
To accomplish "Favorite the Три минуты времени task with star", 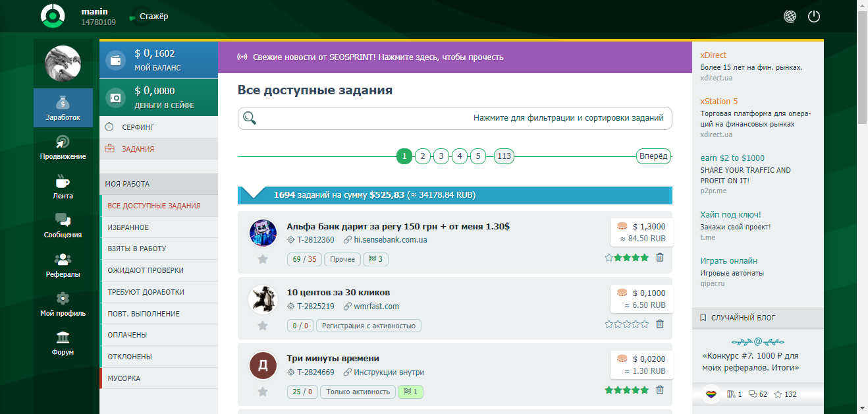I will [263, 391].
